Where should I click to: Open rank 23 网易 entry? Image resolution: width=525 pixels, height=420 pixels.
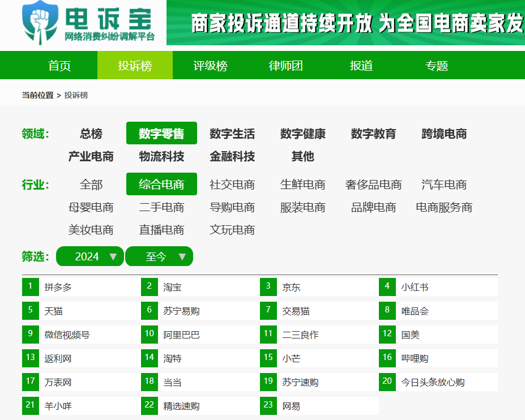tap(319, 406)
